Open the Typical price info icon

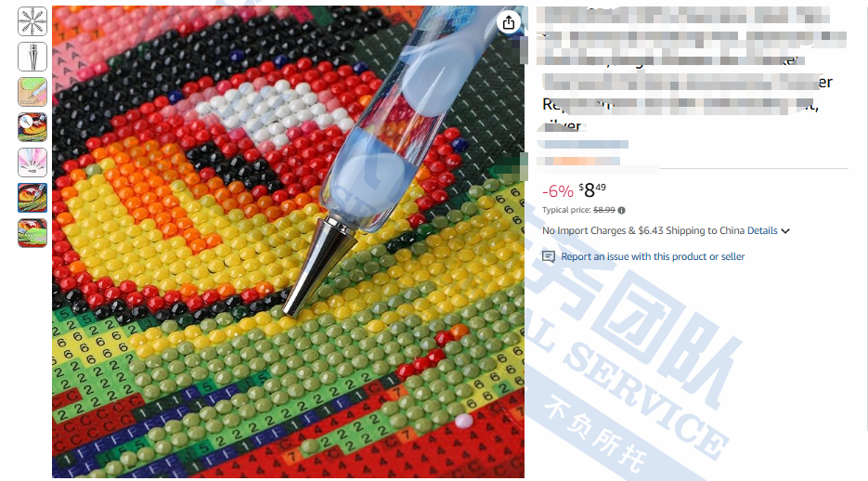click(622, 211)
